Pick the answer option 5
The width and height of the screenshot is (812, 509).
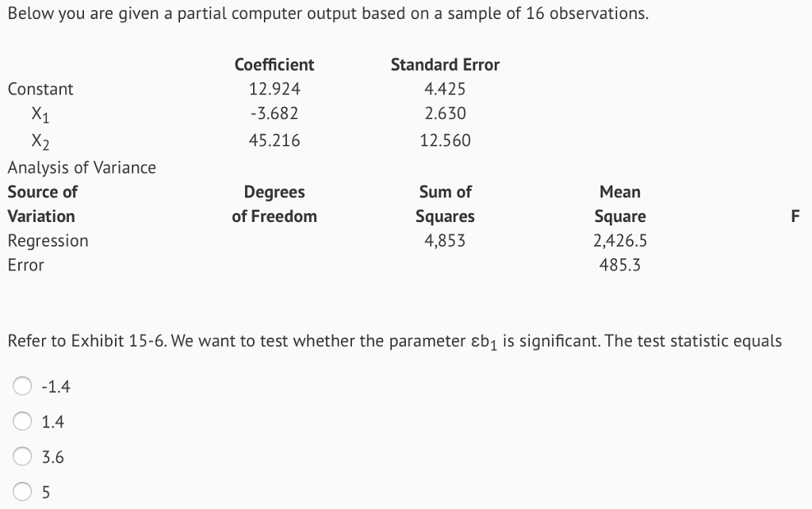tap(23, 492)
